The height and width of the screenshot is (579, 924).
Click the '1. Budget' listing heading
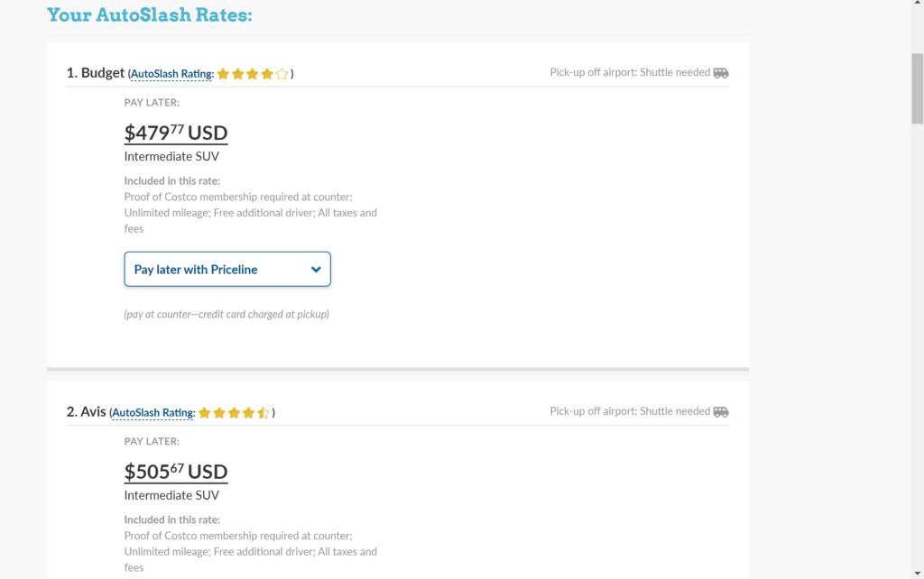point(96,72)
